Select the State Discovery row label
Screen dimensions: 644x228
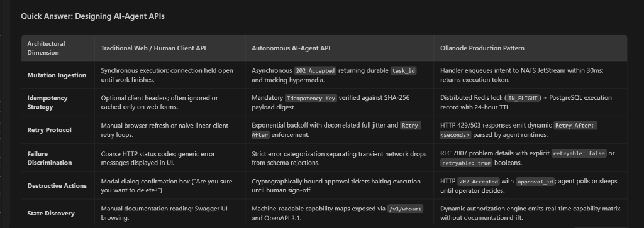(51, 213)
